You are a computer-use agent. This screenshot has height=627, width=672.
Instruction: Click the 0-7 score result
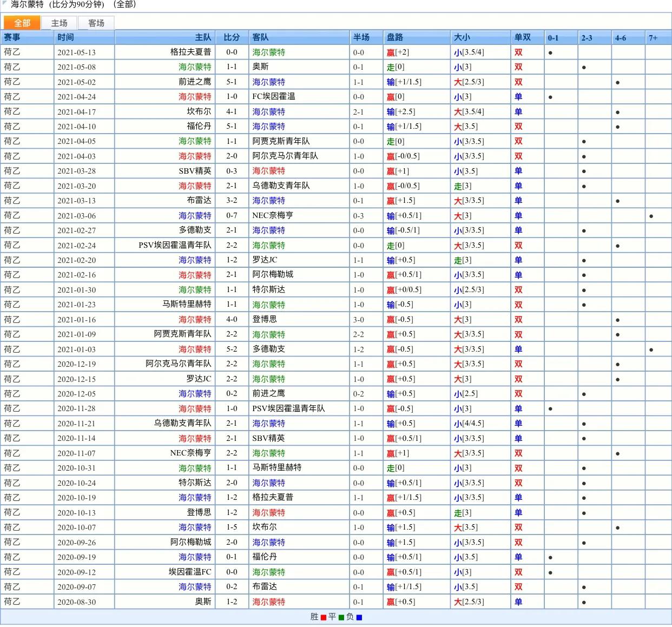(232, 215)
